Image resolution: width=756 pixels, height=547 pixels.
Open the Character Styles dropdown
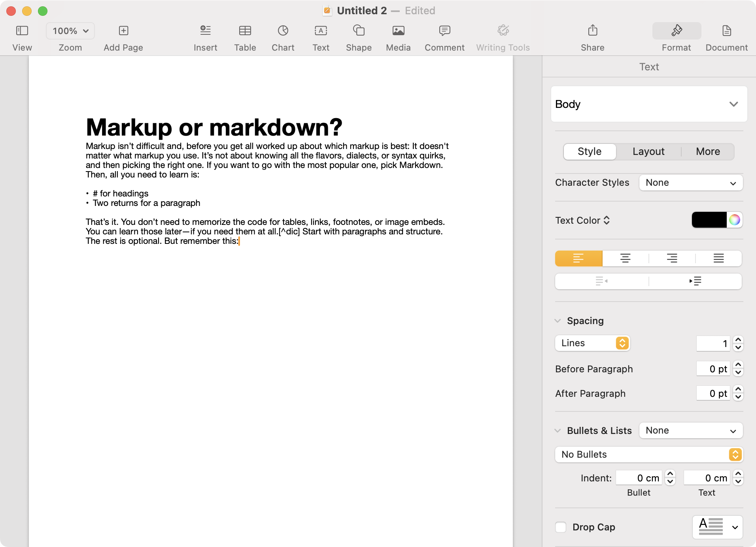point(691,183)
